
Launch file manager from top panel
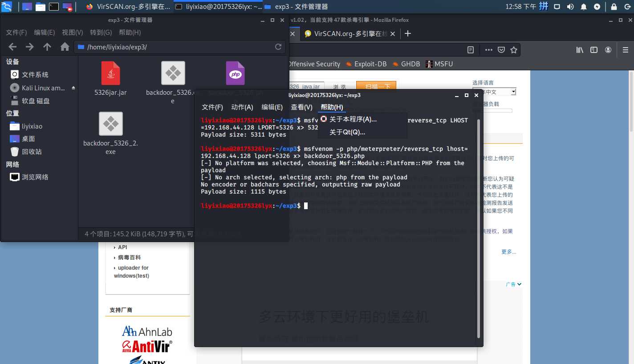tap(41, 7)
